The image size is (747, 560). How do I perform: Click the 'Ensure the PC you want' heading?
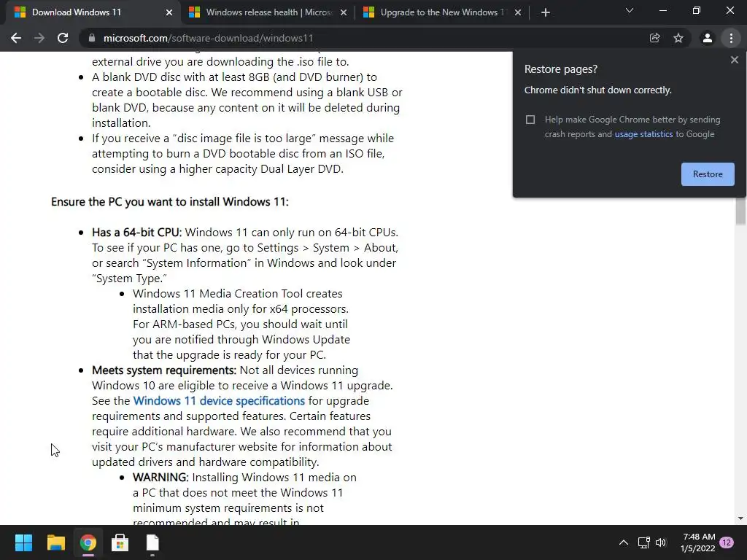click(169, 202)
